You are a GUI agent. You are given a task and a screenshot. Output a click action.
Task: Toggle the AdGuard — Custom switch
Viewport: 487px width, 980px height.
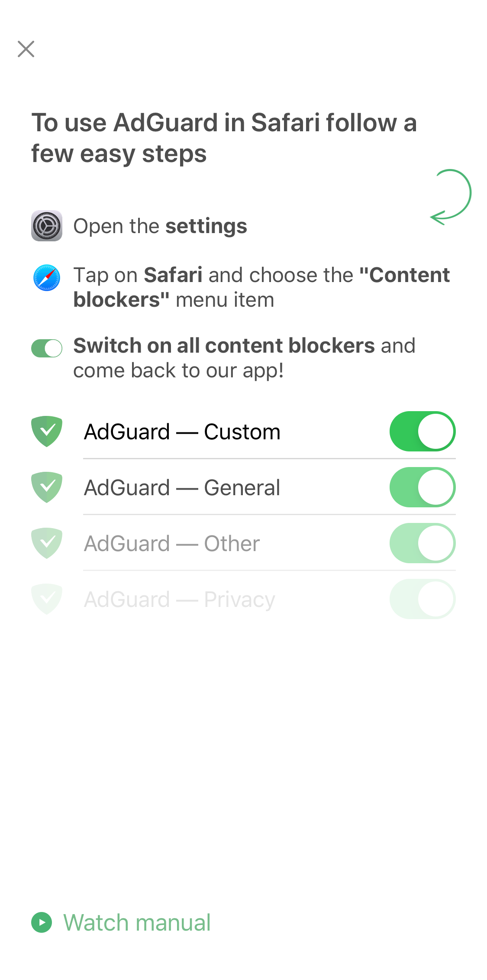tap(422, 432)
